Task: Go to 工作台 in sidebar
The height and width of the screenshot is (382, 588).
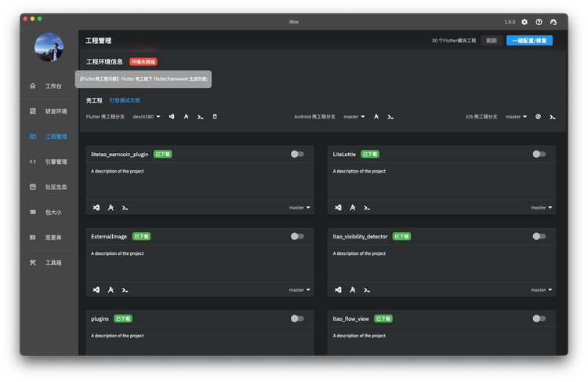Action: click(49, 86)
